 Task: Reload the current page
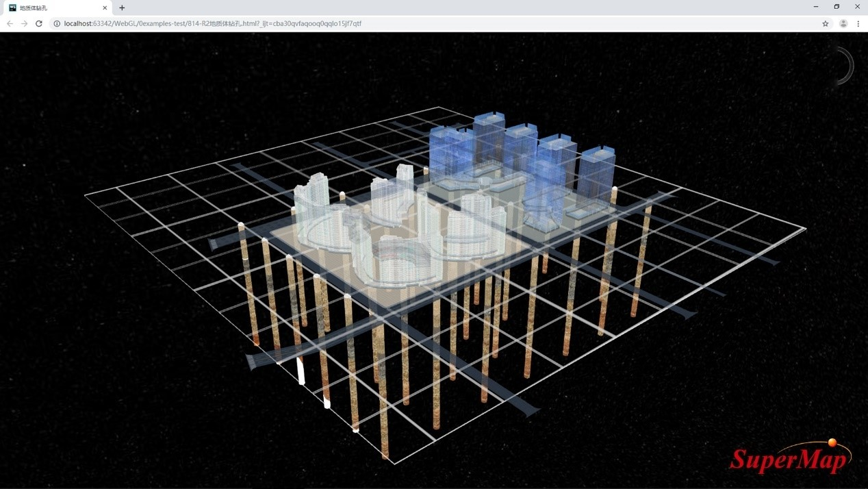tap(39, 23)
